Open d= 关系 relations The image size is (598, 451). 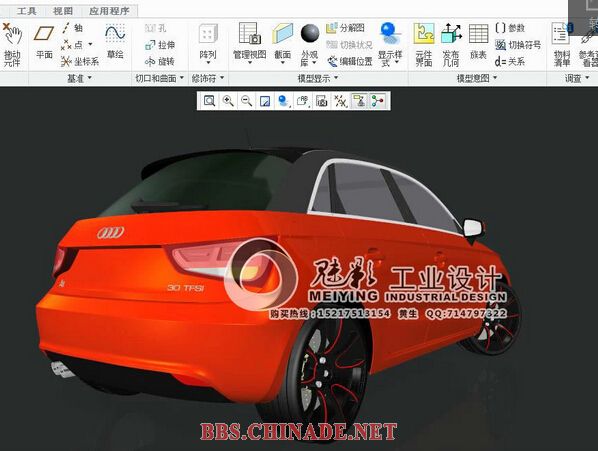point(510,61)
